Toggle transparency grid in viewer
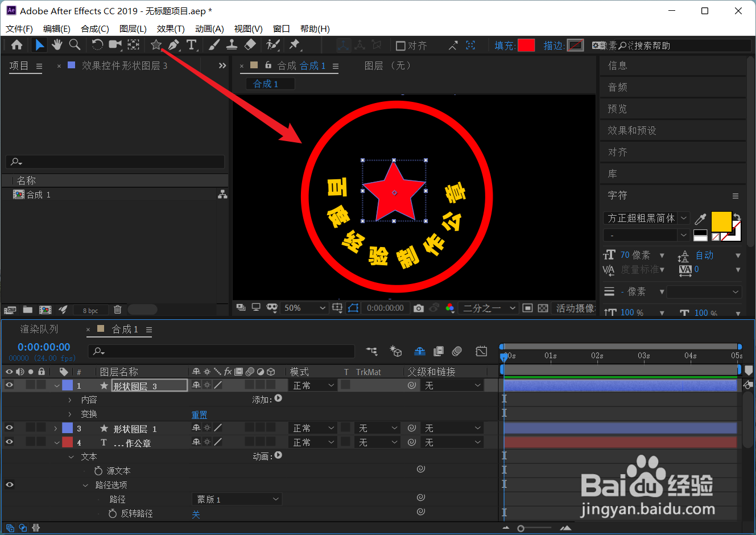756x535 pixels. click(x=543, y=308)
